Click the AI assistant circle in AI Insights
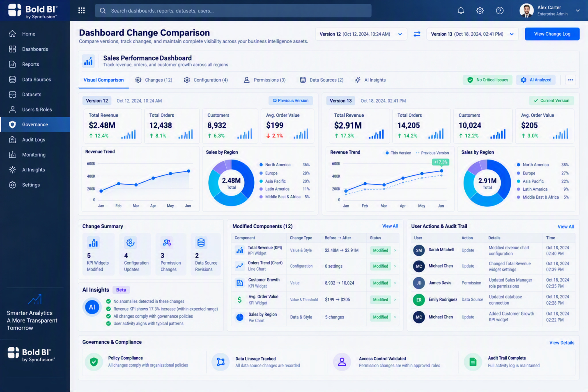 click(x=92, y=307)
